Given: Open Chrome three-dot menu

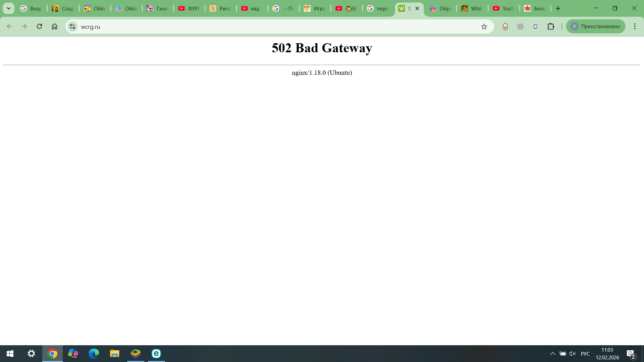Looking at the screenshot, I should pos(634,26).
